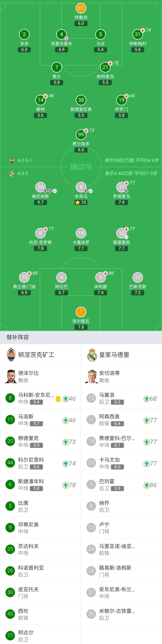The width and height of the screenshot is (162, 644).
Task: Open substitute 马塞洛 player row
Action: [121, 399]
